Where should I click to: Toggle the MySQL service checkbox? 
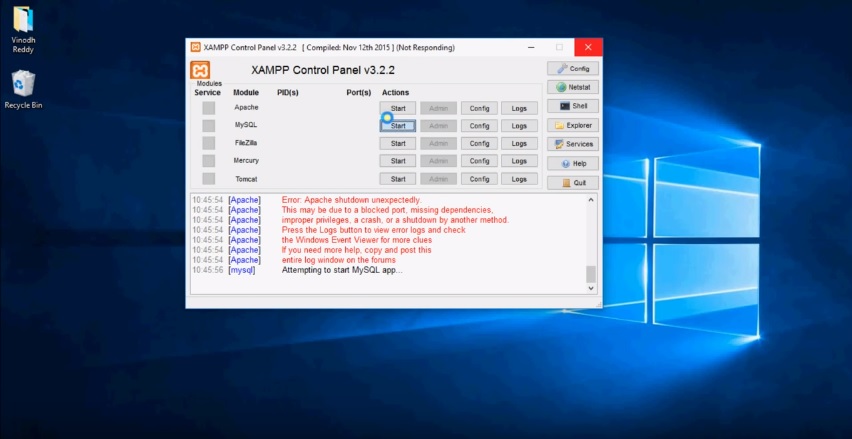click(x=209, y=126)
